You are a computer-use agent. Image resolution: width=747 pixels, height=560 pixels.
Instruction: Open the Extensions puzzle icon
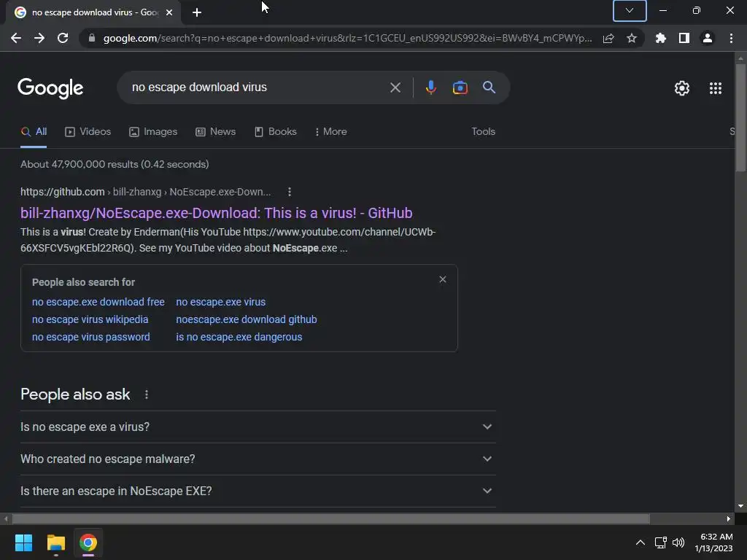click(x=661, y=38)
